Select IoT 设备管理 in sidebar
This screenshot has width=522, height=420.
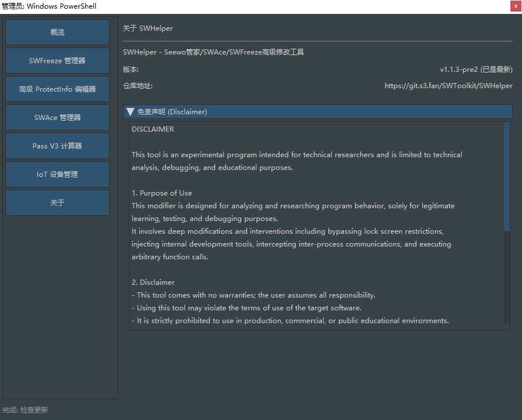tap(57, 174)
